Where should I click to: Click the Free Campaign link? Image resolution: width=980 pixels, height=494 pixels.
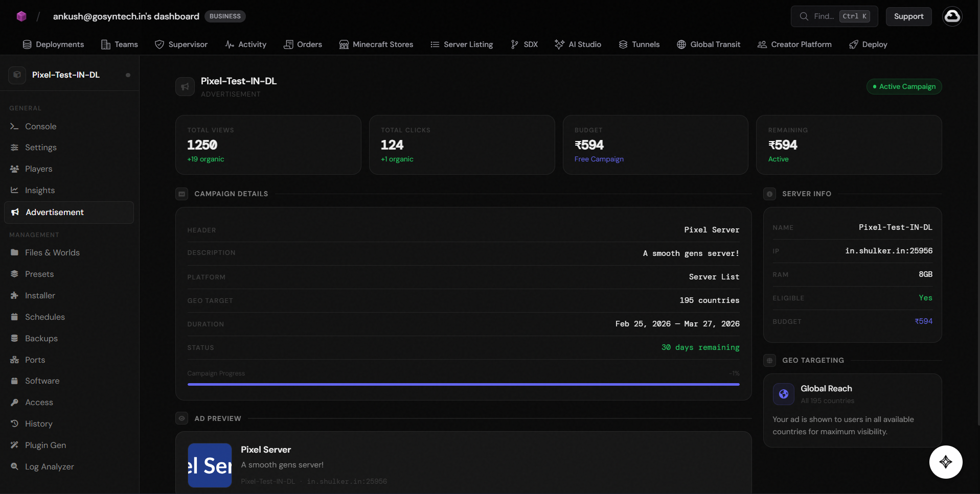pyautogui.click(x=599, y=159)
